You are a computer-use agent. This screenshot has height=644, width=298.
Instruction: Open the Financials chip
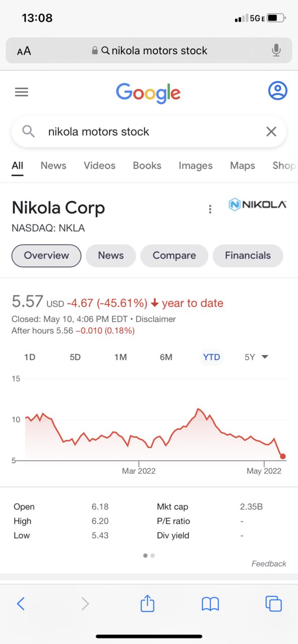(248, 256)
